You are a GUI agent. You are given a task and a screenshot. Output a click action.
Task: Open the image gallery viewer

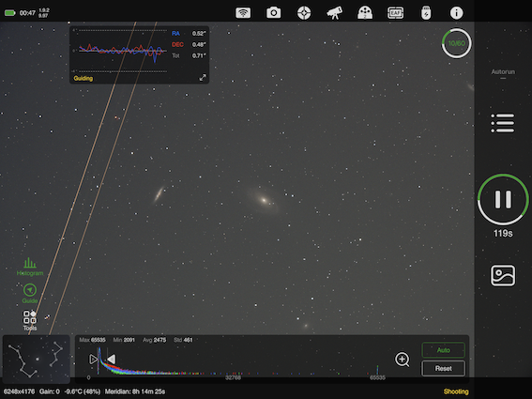503,275
